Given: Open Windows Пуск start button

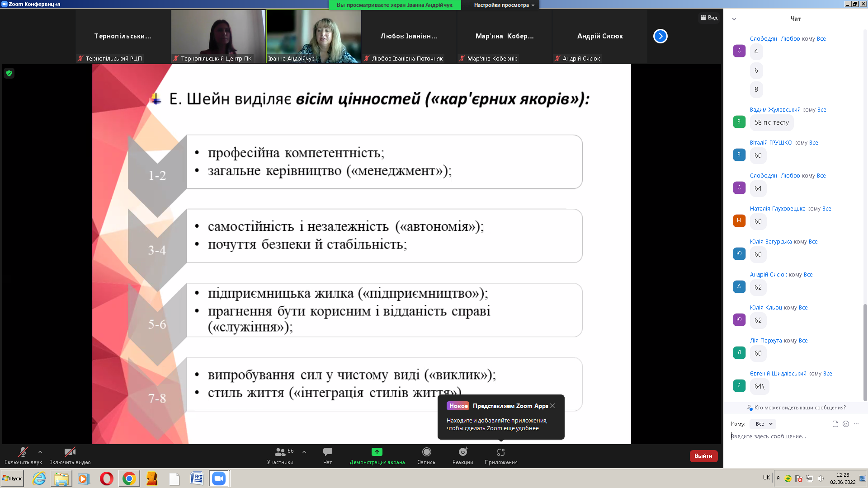Looking at the screenshot, I should (12, 479).
